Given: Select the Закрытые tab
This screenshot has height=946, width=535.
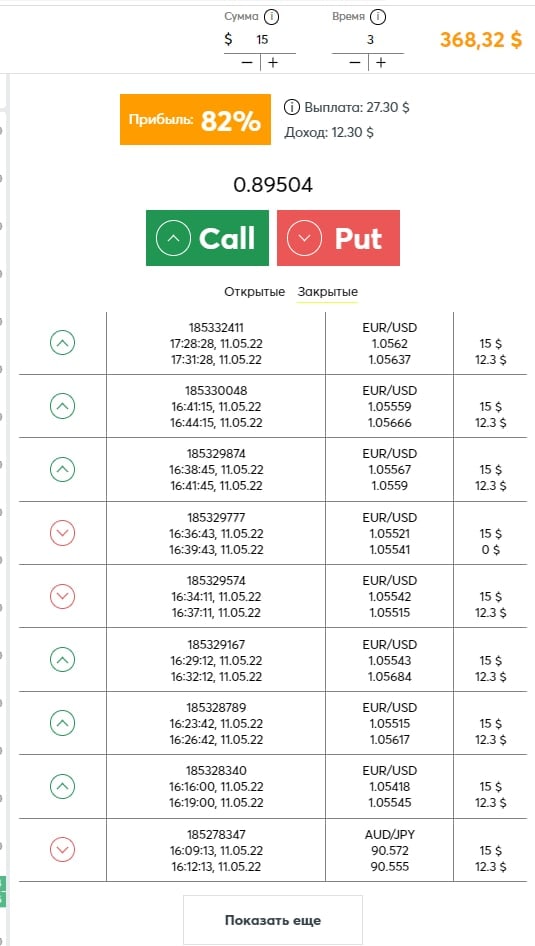Looking at the screenshot, I should tap(327, 291).
